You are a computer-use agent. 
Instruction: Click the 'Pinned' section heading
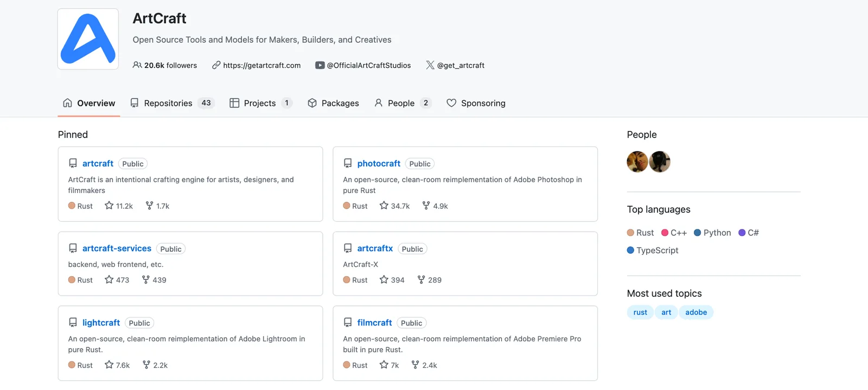click(x=73, y=135)
